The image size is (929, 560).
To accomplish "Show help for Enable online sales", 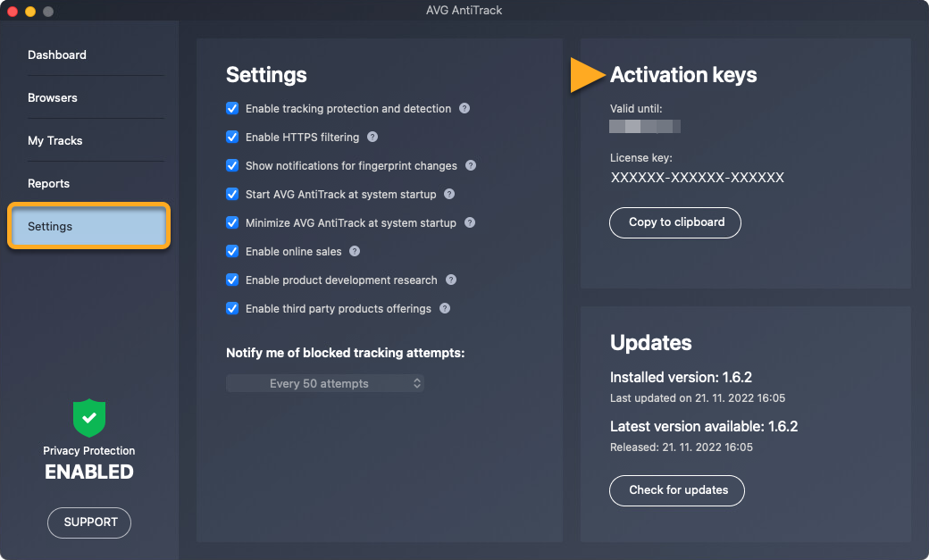I will [x=355, y=251].
